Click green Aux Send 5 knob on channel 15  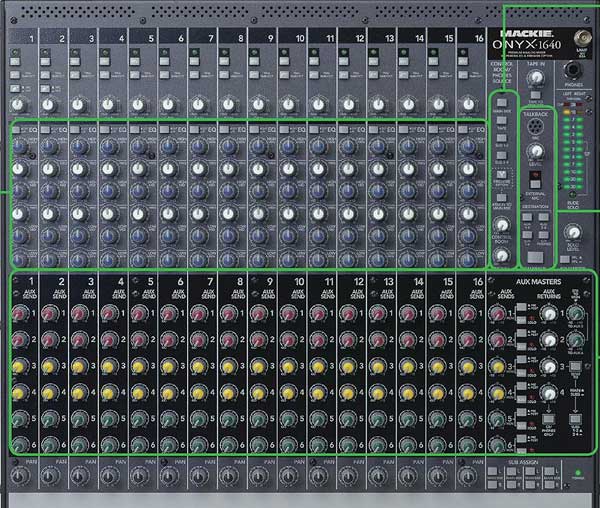[x=438, y=419]
